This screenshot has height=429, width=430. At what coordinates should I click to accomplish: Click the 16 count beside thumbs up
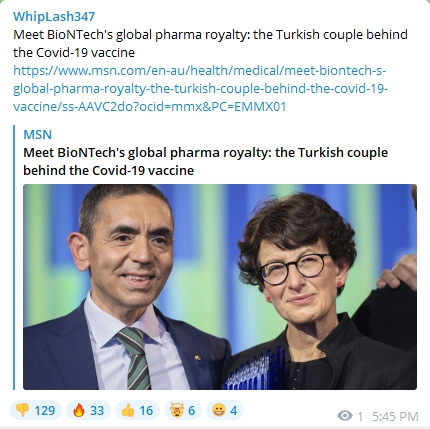tap(146, 411)
